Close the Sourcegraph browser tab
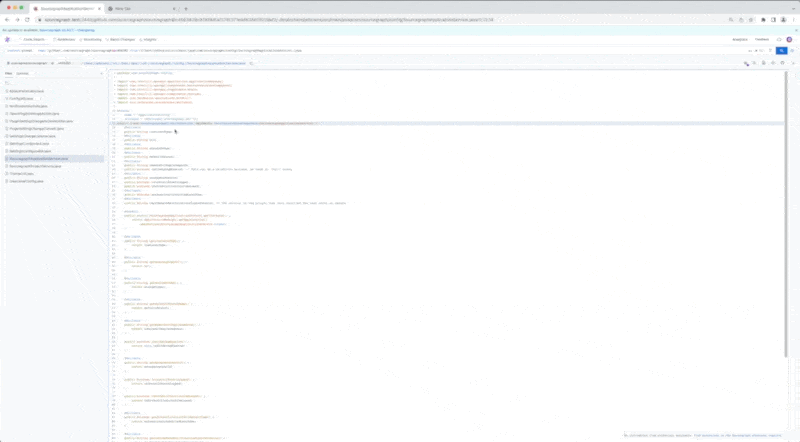 click(99, 9)
